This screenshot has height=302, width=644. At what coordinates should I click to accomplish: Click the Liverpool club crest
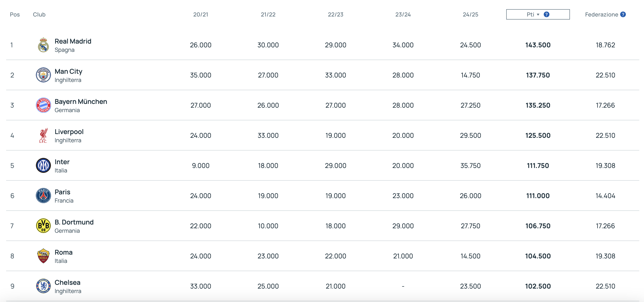[x=43, y=135]
